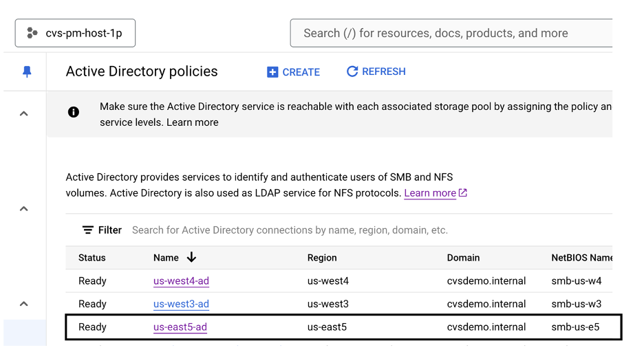Click external link icon after Learn more
Image resolution: width=644 pixels, height=363 pixels.
[463, 193]
